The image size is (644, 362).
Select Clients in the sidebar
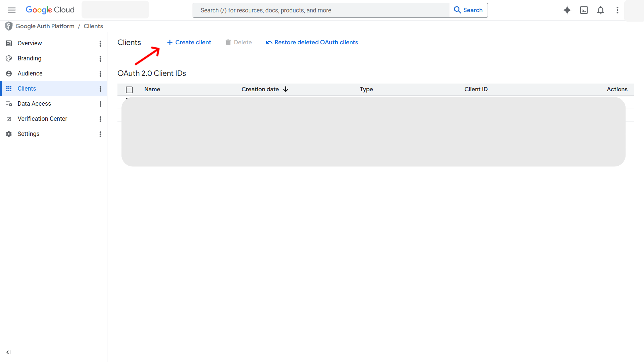27,88
